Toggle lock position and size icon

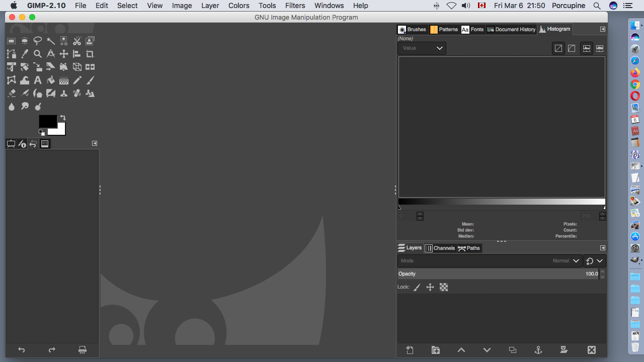click(430, 288)
